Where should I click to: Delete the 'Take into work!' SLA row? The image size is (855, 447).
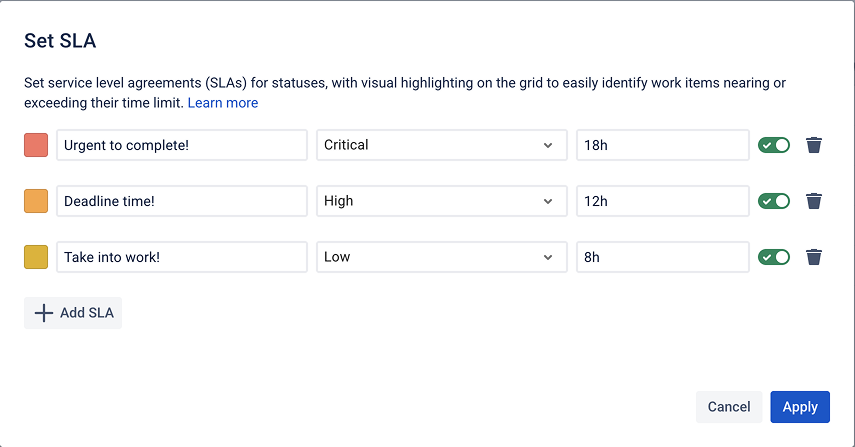814,257
